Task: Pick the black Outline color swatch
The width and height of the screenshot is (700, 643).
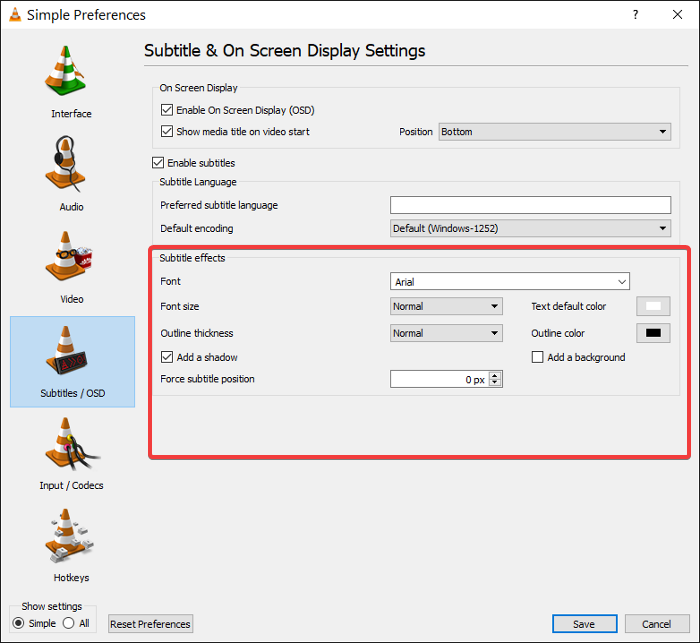Action: coord(653,333)
